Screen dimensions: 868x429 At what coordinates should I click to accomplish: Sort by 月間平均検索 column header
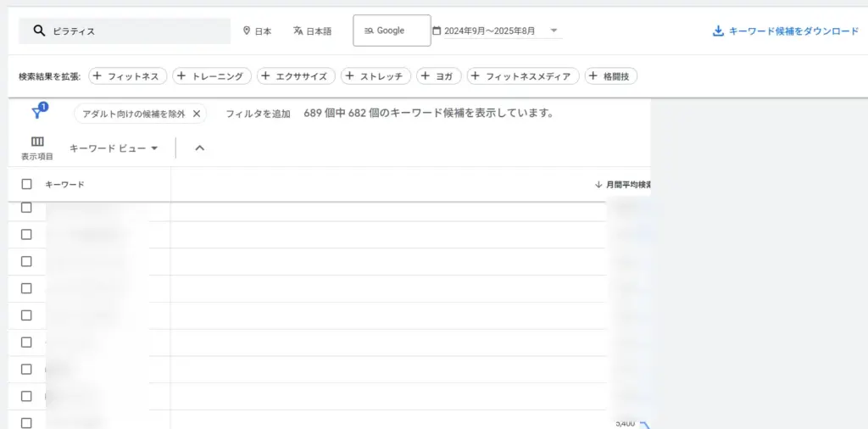[626, 184]
